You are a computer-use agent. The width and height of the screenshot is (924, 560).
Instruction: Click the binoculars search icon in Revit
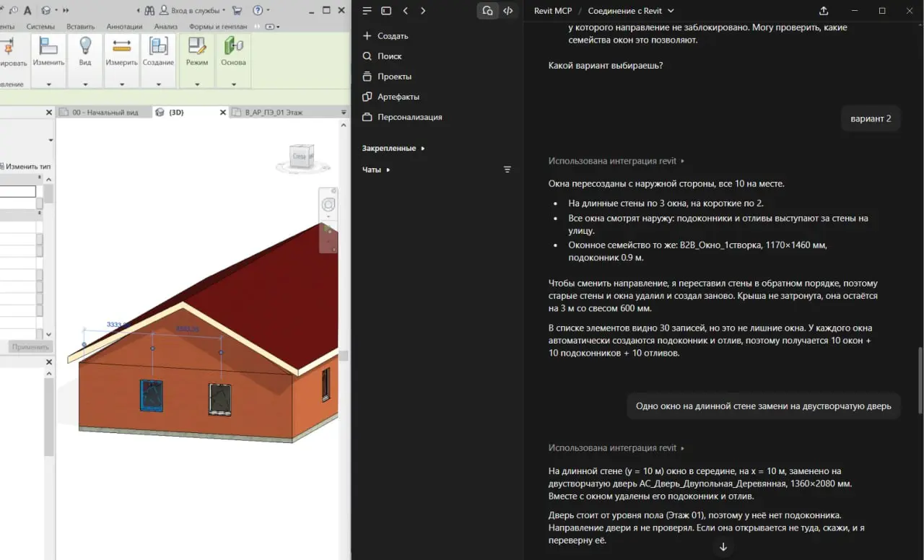149,10
